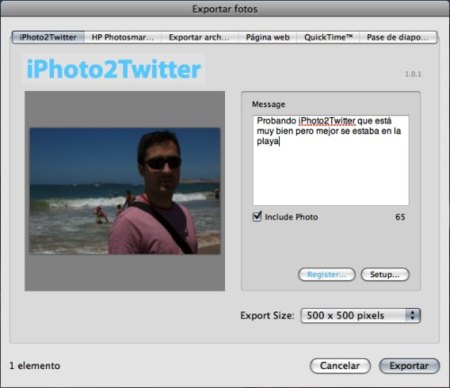Switch to the iPhoto2Twitter tab
450x388 pixels.
(x=48, y=37)
